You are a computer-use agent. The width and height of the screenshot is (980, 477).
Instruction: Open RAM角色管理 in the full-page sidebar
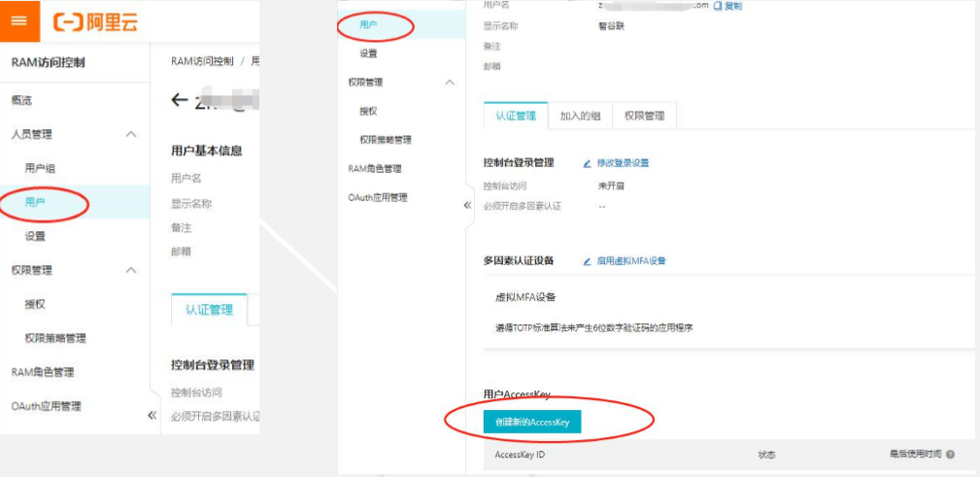[x=375, y=169]
